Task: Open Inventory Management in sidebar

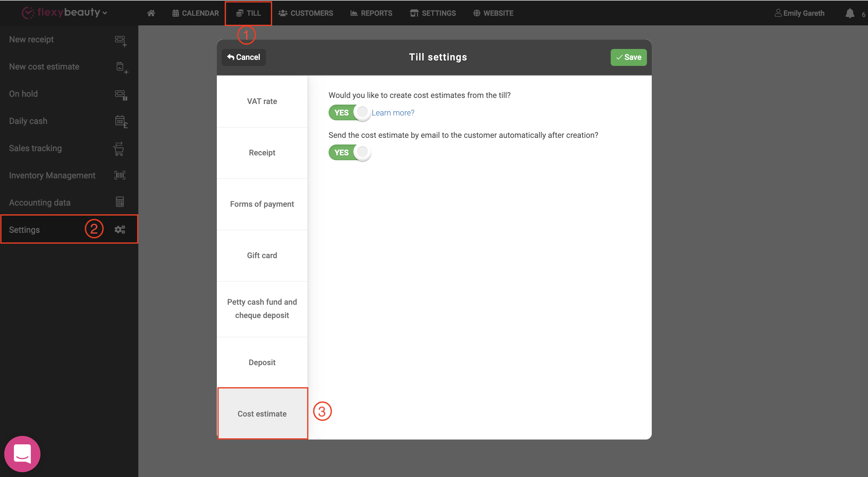Action: pyautogui.click(x=69, y=175)
